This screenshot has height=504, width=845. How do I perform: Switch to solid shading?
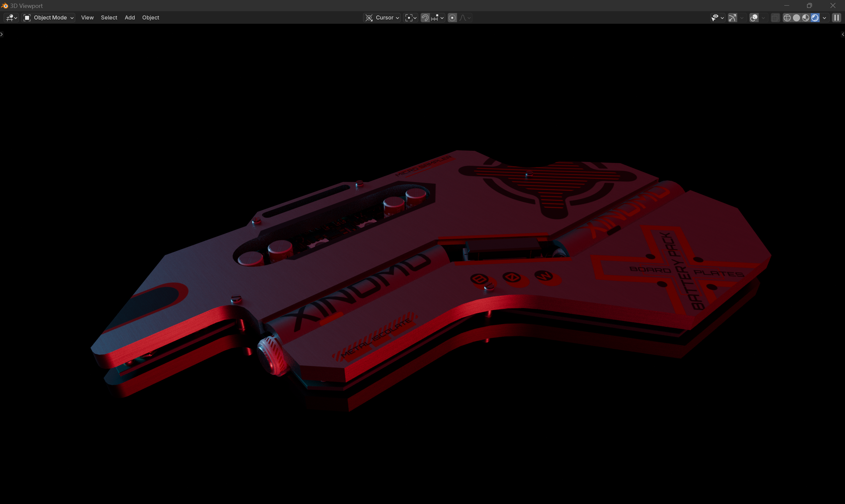pyautogui.click(x=796, y=18)
